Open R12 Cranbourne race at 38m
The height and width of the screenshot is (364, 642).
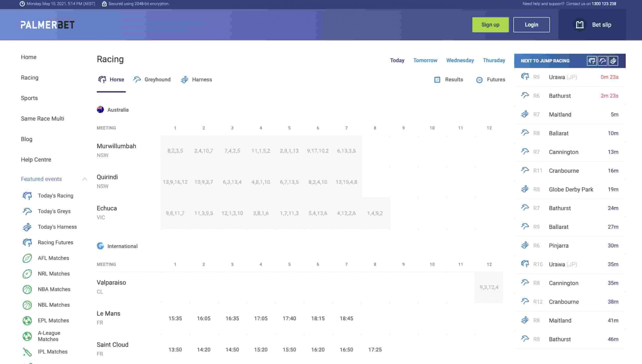[x=570, y=302]
